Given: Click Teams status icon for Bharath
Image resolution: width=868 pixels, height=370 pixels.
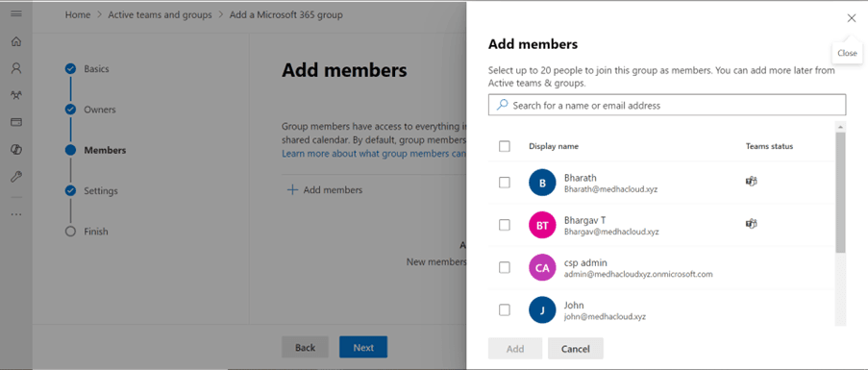Looking at the screenshot, I should coord(751,181).
